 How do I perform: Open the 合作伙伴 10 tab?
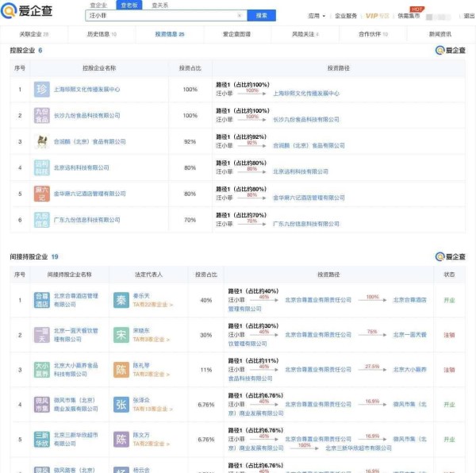(x=373, y=34)
